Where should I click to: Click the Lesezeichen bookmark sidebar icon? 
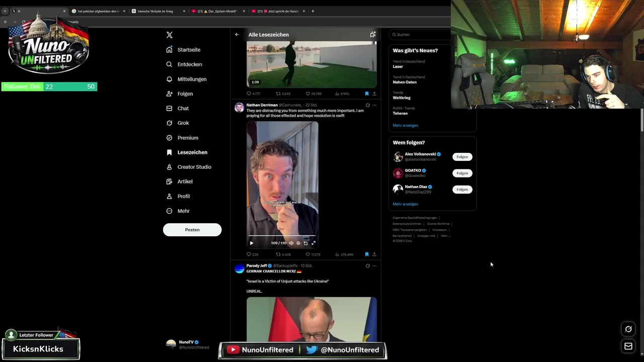click(x=170, y=152)
